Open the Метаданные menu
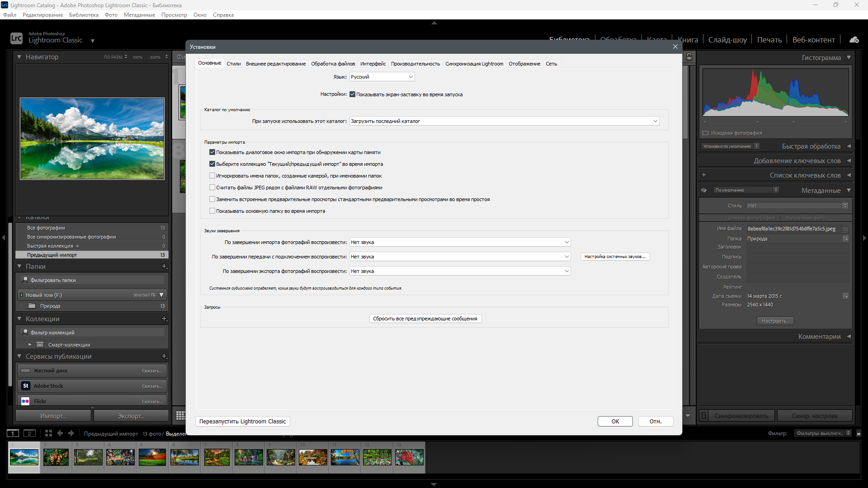 coord(139,15)
